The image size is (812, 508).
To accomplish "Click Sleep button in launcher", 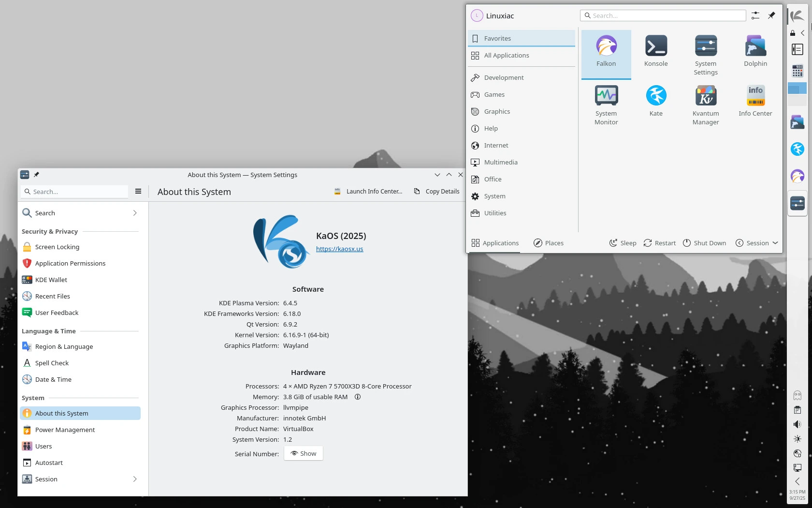I will coord(623,243).
